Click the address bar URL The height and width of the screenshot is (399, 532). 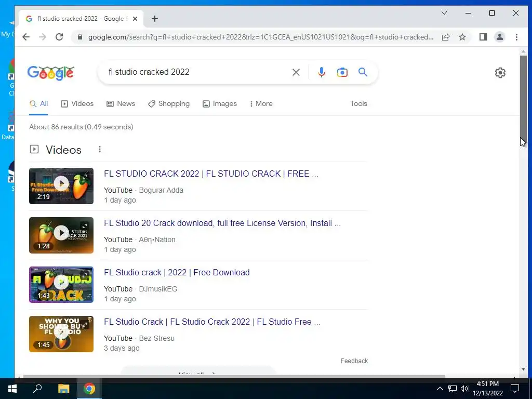261,37
